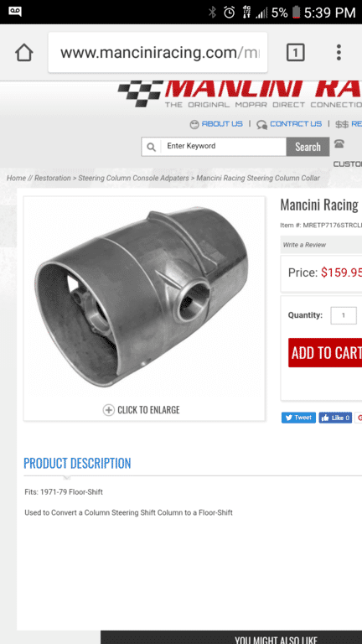The image size is (362, 644).
Task: Share product with the Tweet button
Action: (x=298, y=418)
